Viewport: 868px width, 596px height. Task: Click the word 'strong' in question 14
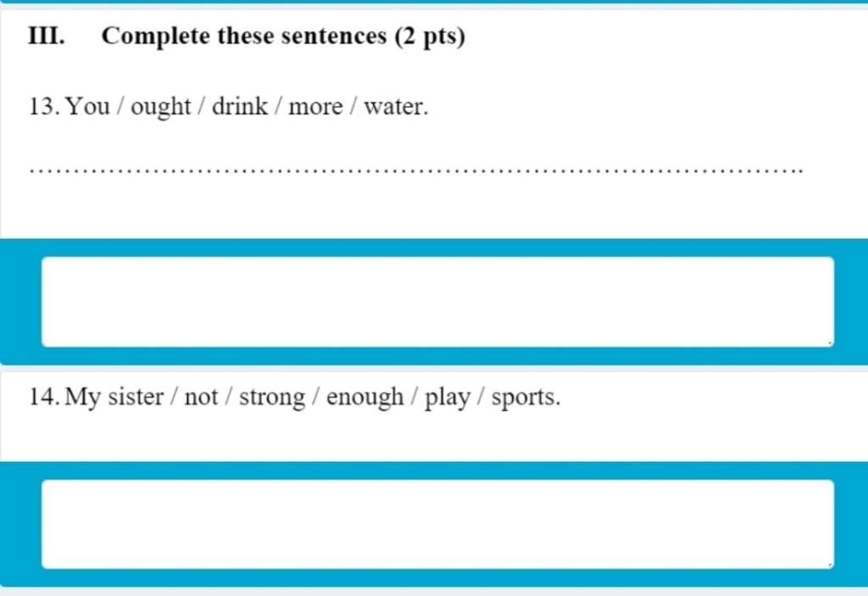coord(272,398)
